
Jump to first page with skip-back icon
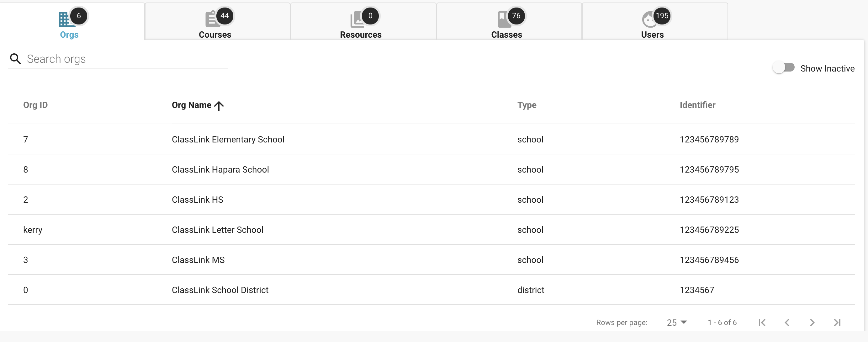[762, 323]
